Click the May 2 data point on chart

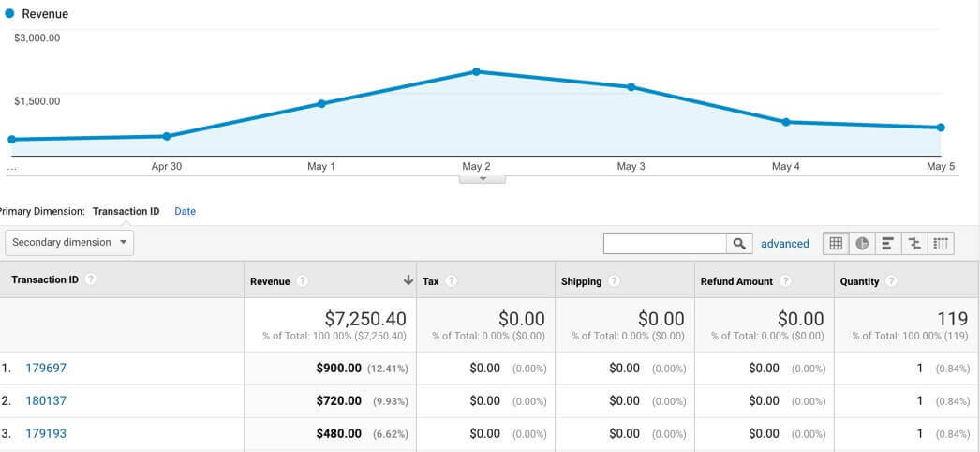point(476,71)
